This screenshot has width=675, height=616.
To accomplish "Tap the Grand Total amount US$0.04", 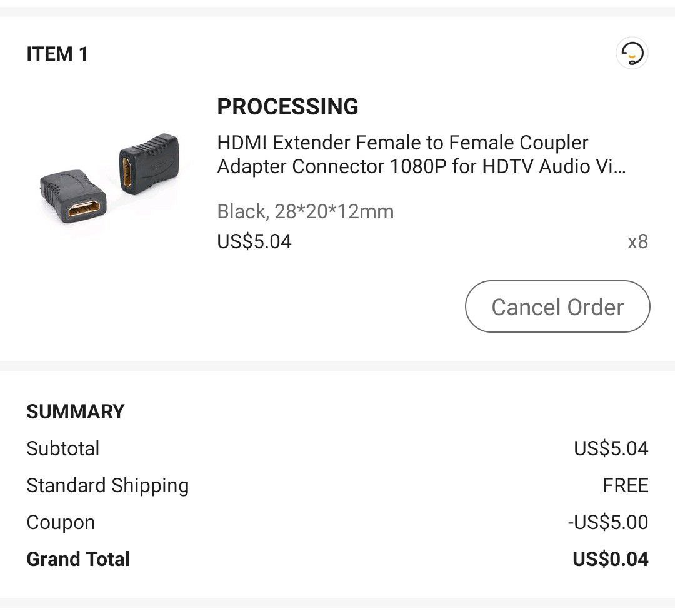I will click(611, 559).
